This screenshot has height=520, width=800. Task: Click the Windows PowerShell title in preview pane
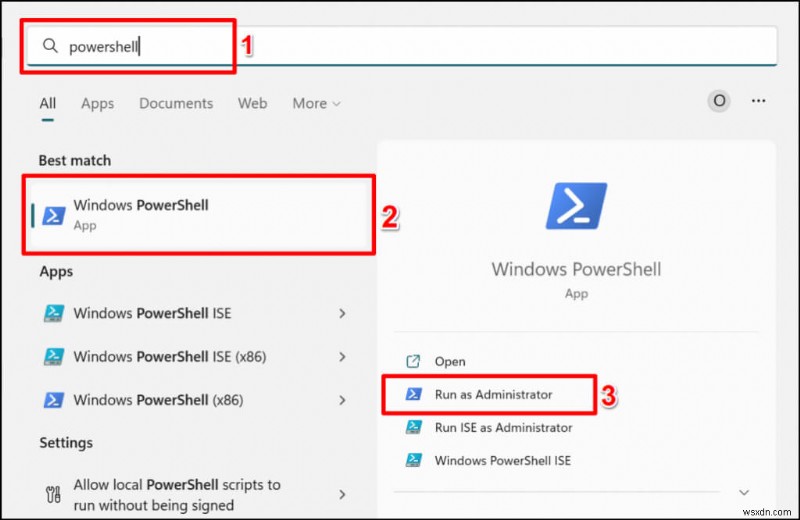(x=576, y=269)
